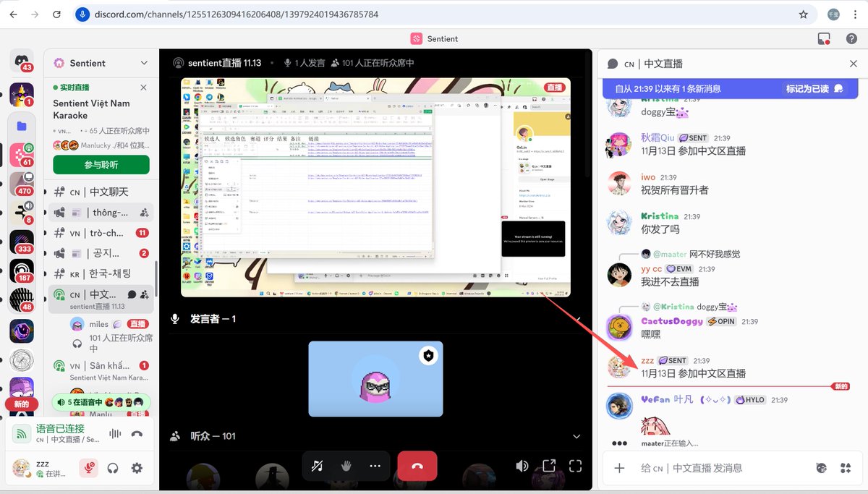Invite people icon on CN 中文 stage channel
The image size is (868, 494).
[x=144, y=294]
